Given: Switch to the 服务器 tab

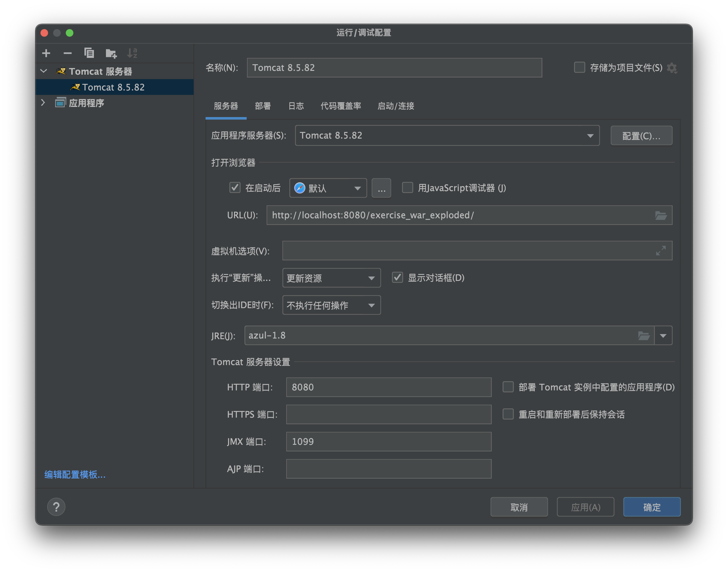Looking at the screenshot, I should click(x=226, y=106).
